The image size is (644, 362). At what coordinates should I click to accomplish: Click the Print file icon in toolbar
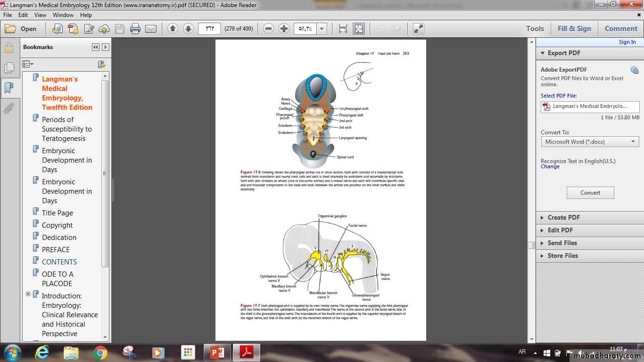[x=135, y=29]
